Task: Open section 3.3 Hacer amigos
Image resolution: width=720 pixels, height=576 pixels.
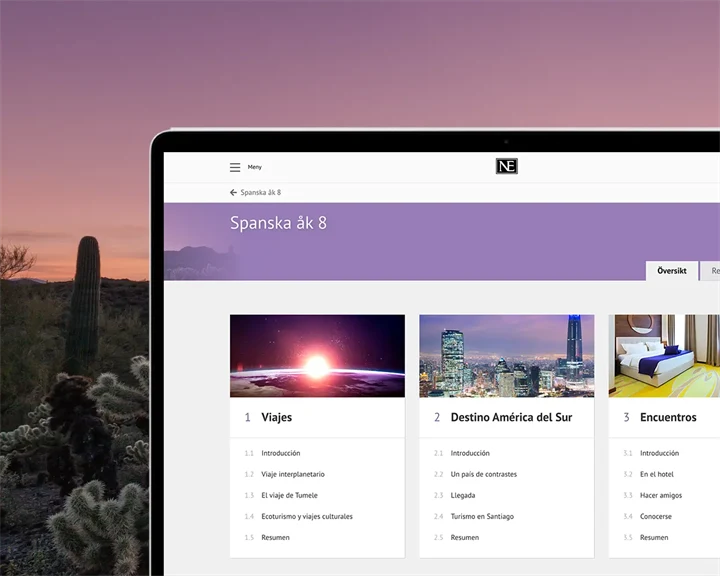Action: click(x=660, y=495)
